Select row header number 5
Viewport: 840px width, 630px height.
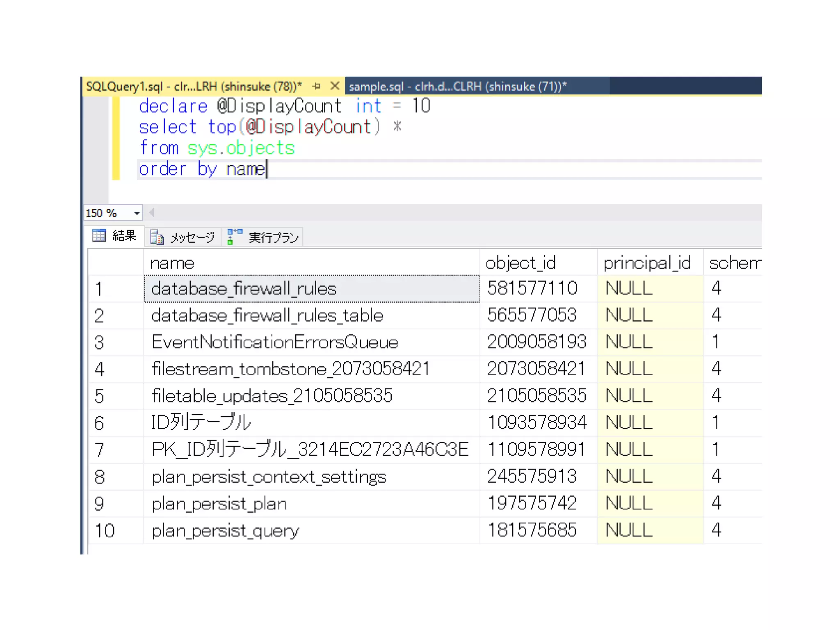(x=100, y=396)
